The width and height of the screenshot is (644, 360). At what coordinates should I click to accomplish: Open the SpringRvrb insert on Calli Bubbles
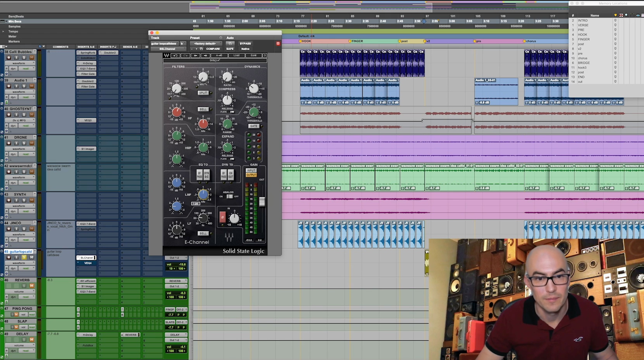(87, 52)
